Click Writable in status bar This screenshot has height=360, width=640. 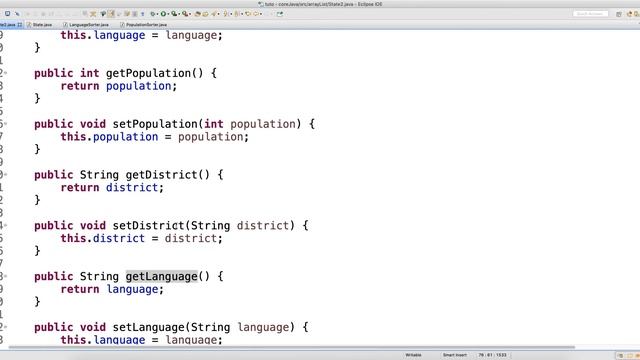coord(413,355)
